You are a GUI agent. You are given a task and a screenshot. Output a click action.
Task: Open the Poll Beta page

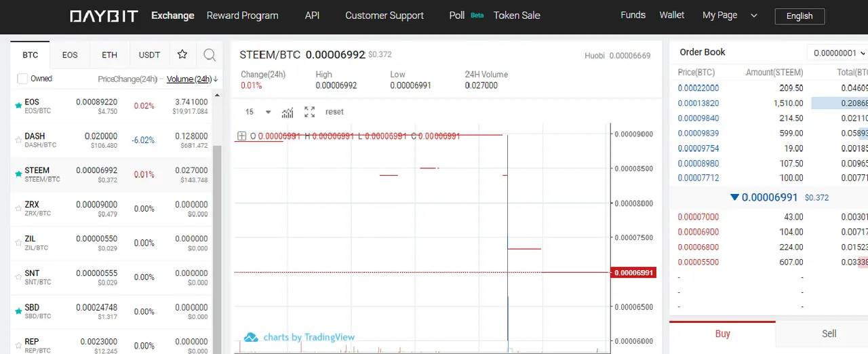(466, 16)
